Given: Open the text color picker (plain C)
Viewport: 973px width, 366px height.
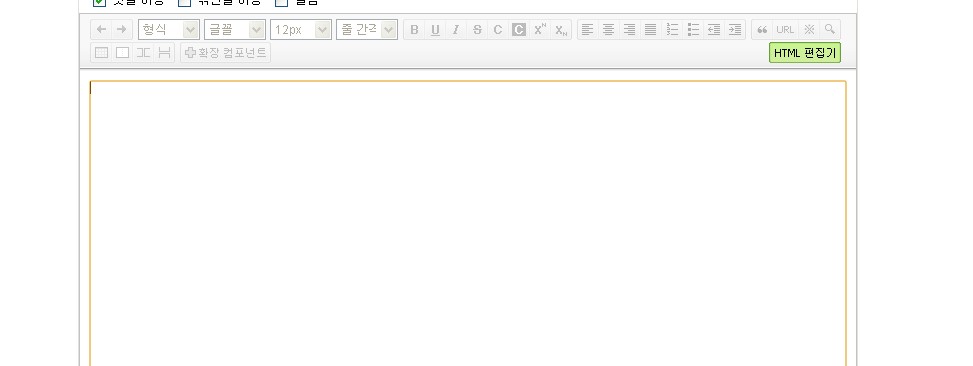Looking at the screenshot, I should tap(498, 30).
